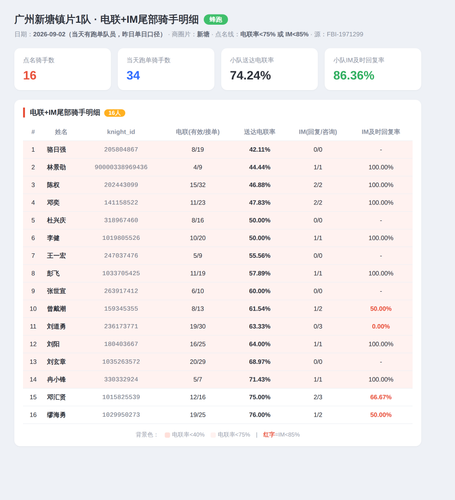Click knight_id 330332924
The image size is (455, 500).
tap(121, 379)
